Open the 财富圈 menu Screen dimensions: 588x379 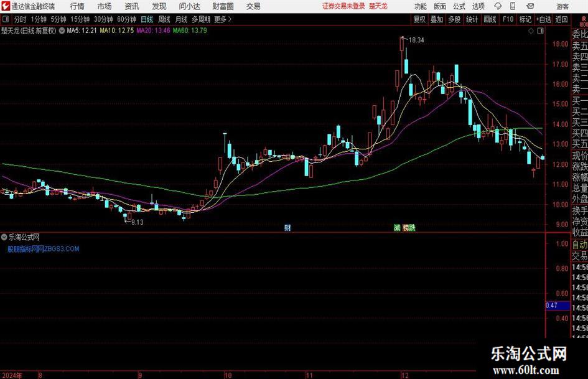tap(223, 6)
